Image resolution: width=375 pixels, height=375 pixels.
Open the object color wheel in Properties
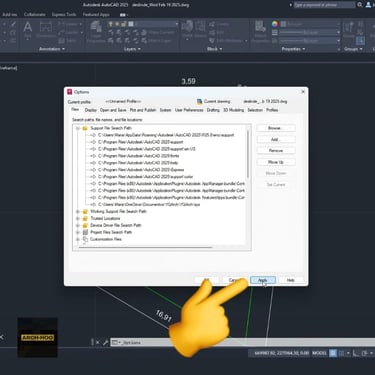(275, 24)
